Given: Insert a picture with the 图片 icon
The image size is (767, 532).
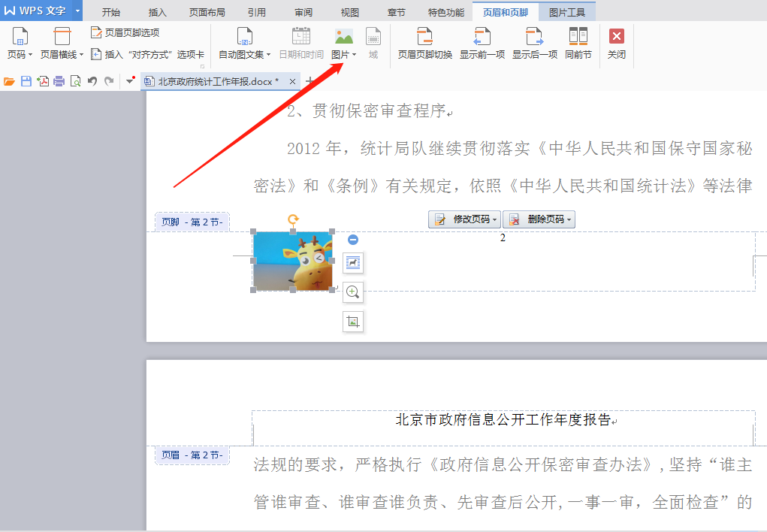Looking at the screenshot, I should pyautogui.click(x=344, y=37).
